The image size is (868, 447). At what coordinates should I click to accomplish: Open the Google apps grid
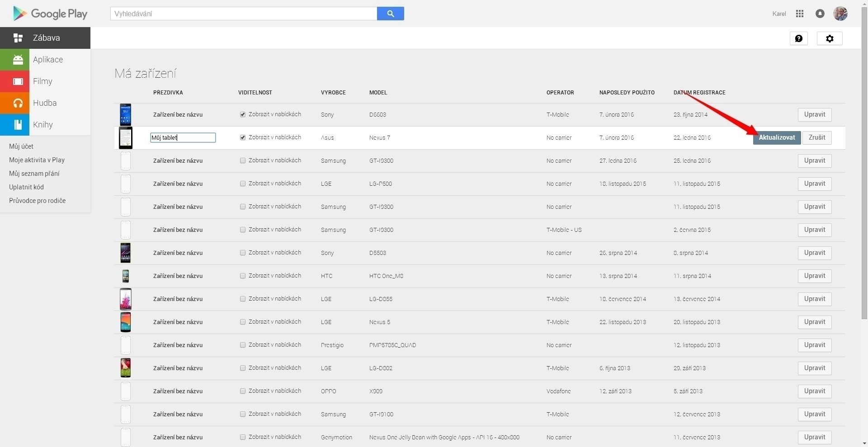800,14
